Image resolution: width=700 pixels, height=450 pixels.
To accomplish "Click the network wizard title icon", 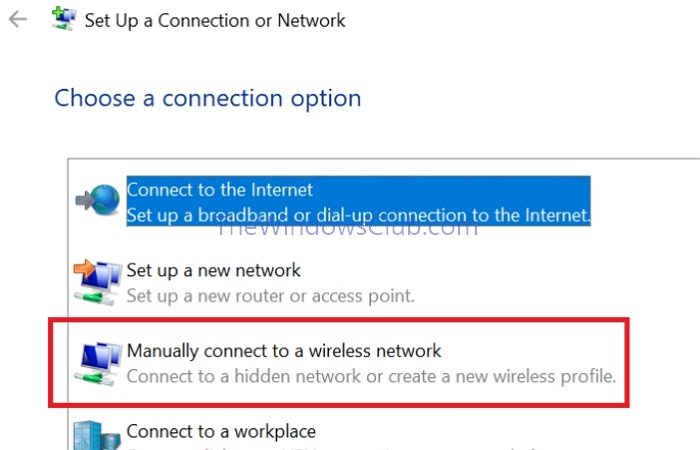I will pyautogui.click(x=64, y=21).
